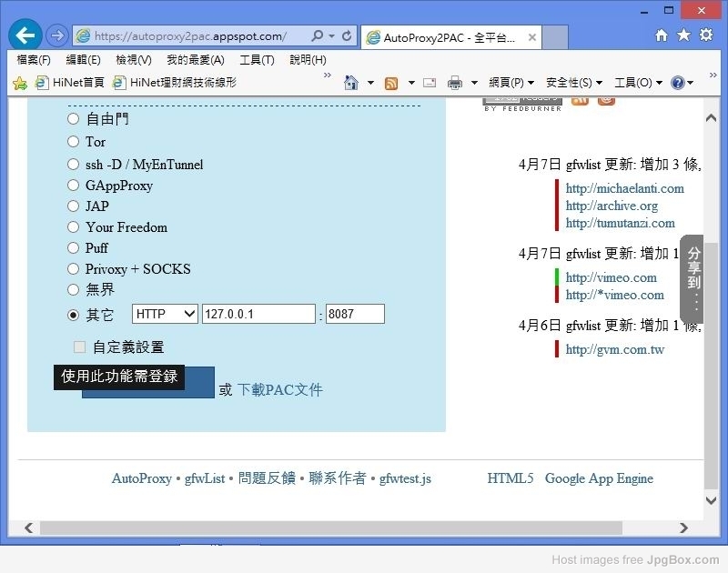728x573 pixels.
Task: Open the 檢視(V) menu
Action: tap(133, 60)
